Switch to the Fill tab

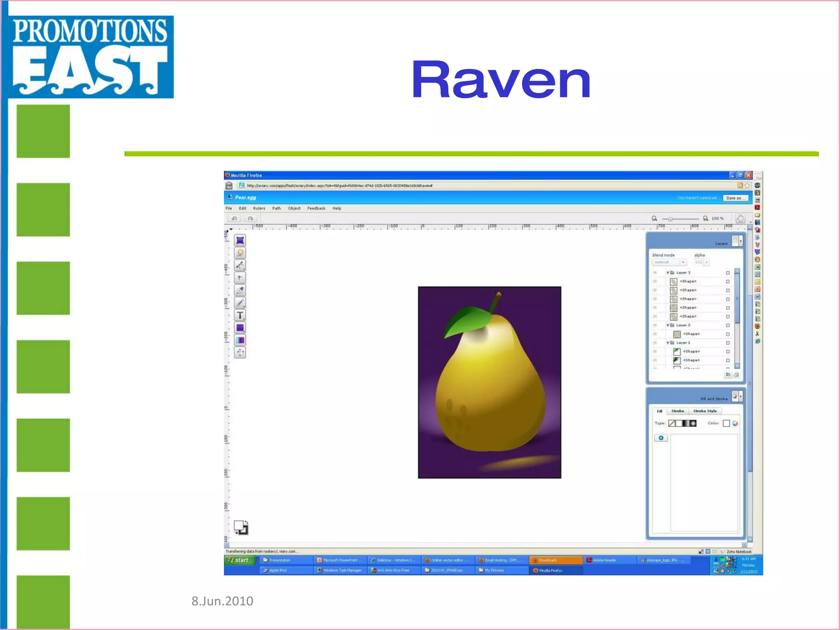pos(660,411)
